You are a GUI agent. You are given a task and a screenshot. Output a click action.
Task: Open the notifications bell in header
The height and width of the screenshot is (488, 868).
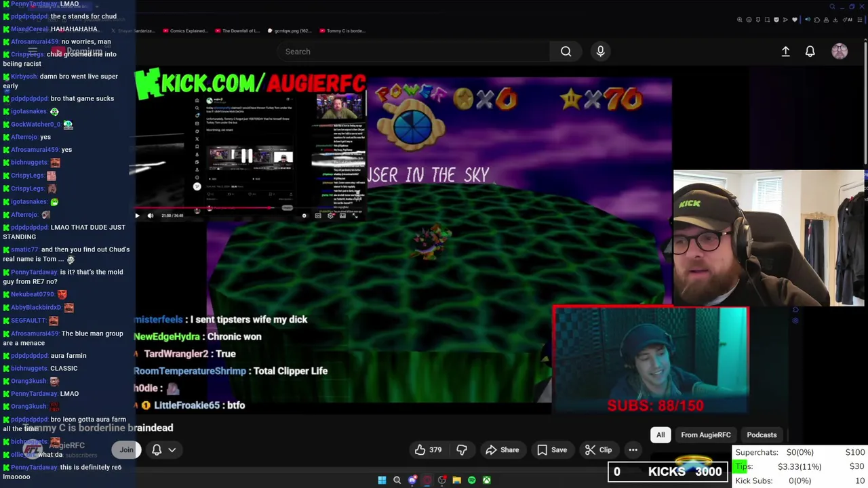tap(810, 52)
